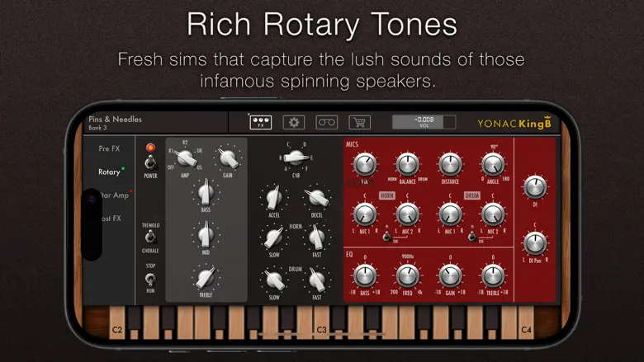644x362 pixels.
Task: Open the Post FX tab
Action: click(111, 219)
